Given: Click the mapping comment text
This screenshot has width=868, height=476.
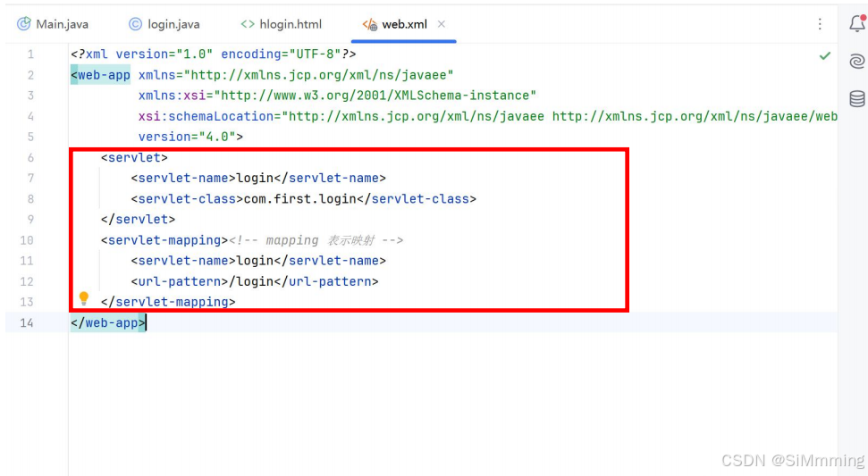Looking at the screenshot, I should tap(316, 240).
